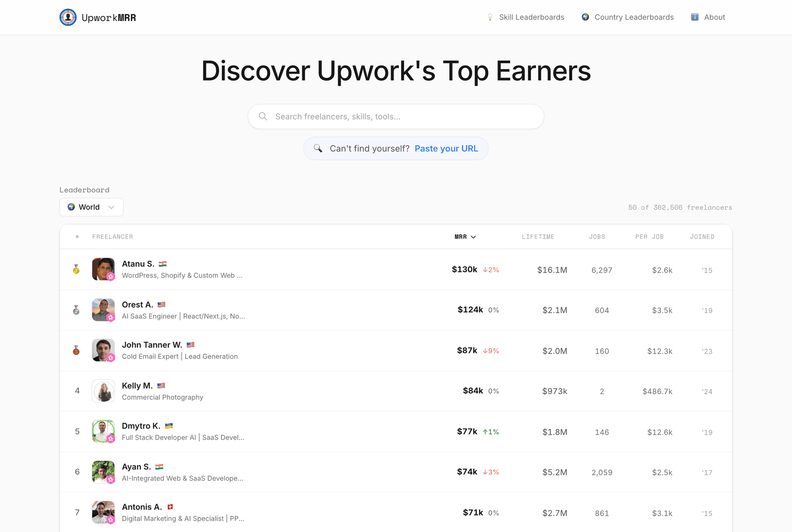
Task: Click the $12.3k per job value
Action: coord(660,351)
